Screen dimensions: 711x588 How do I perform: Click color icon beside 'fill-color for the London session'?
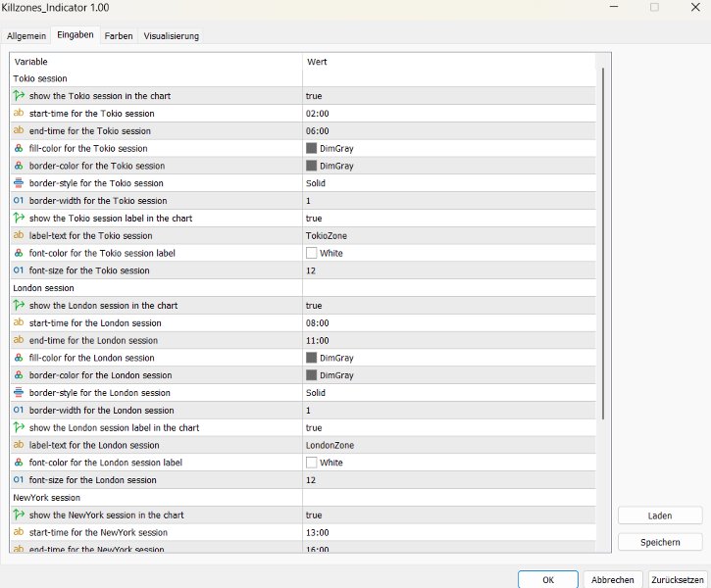coord(19,358)
